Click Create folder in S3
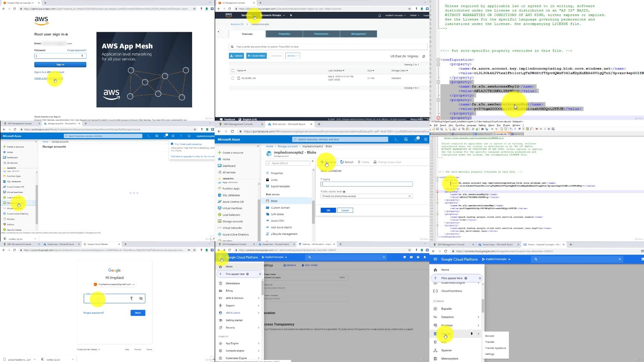 [x=257, y=56]
